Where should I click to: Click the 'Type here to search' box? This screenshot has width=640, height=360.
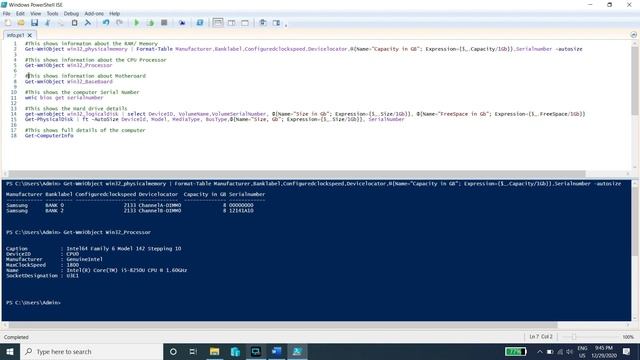(x=91, y=351)
